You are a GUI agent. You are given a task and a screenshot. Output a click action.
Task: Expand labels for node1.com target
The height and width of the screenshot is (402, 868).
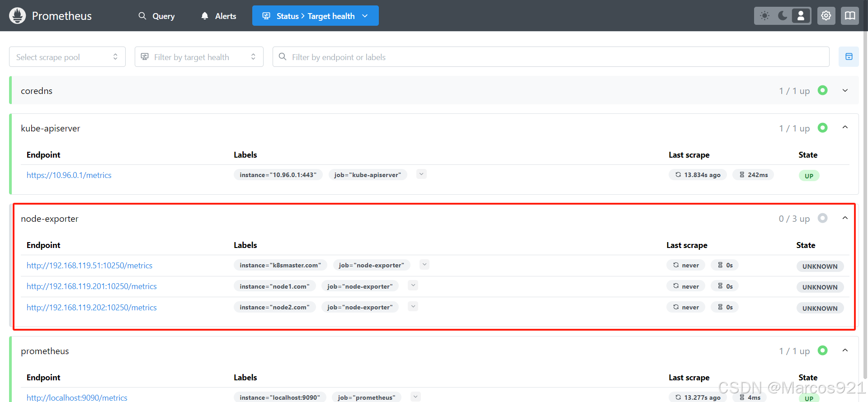(413, 285)
